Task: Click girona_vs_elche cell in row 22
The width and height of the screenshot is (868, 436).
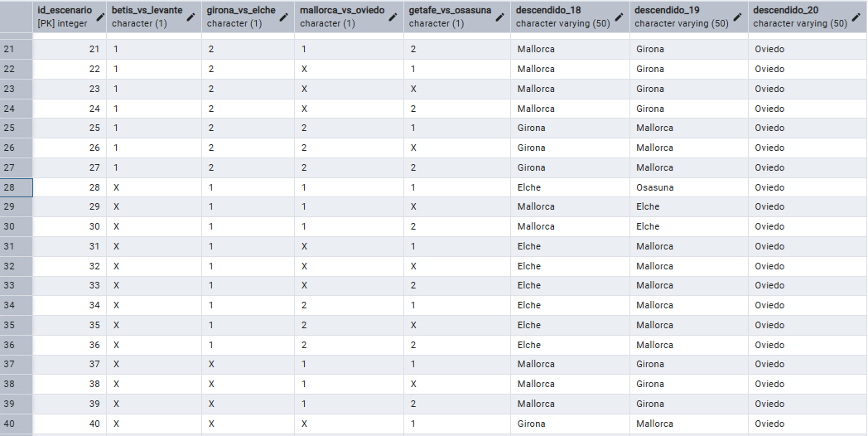Action: [x=248, y=70]
